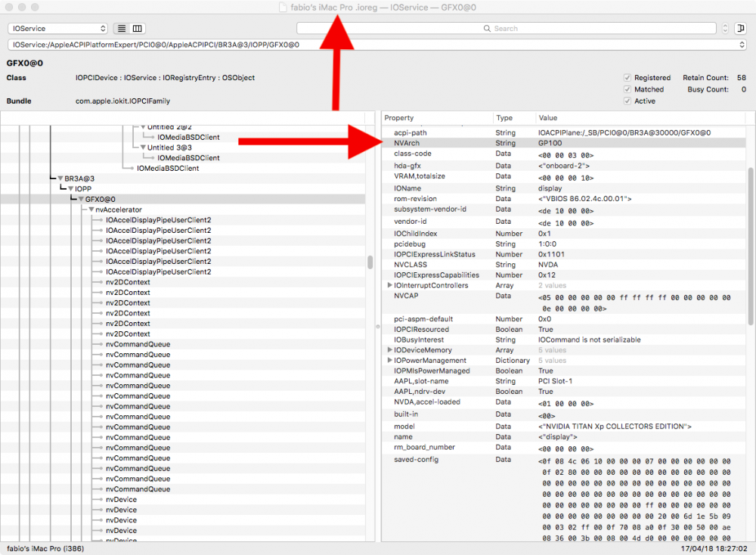The height and width of the screenshot is (555, 756).
Task: Toggle the Matched checkbox
Action: click(627, 89)
